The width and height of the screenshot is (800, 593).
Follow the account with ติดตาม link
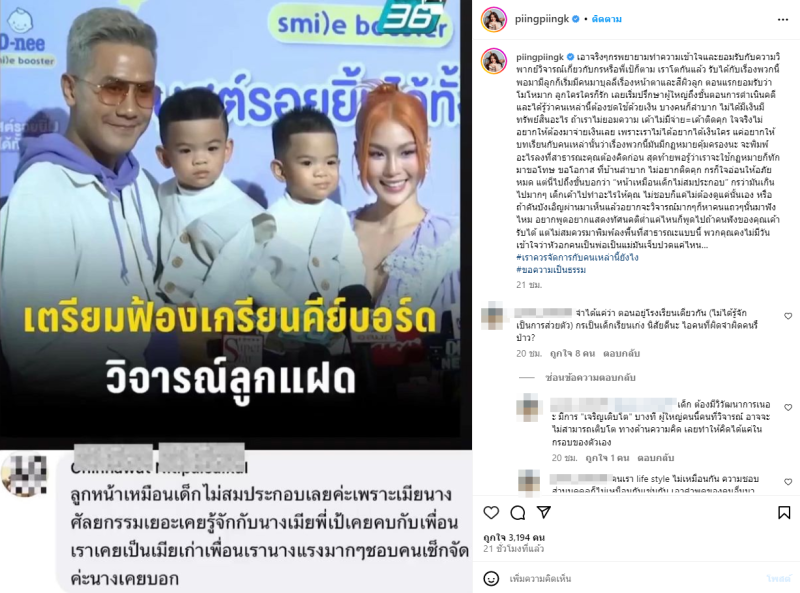point(607,19)
